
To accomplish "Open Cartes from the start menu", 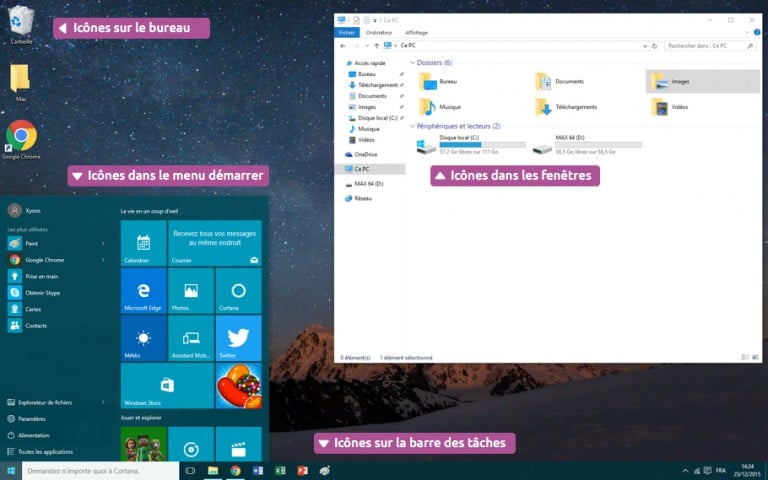I will [54, 309].
